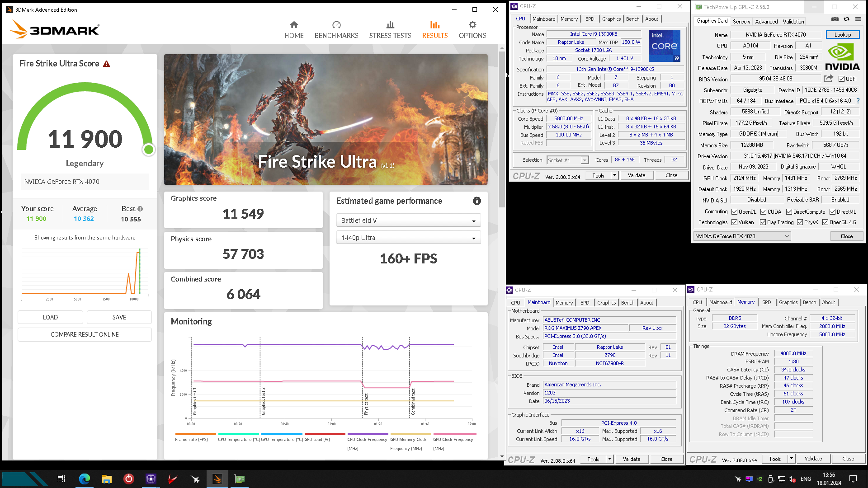This screenshot has width=868, height=488.
Task: Toggle the Ray Tracing checkbox in GPU-Z
Action: point(763,222)
